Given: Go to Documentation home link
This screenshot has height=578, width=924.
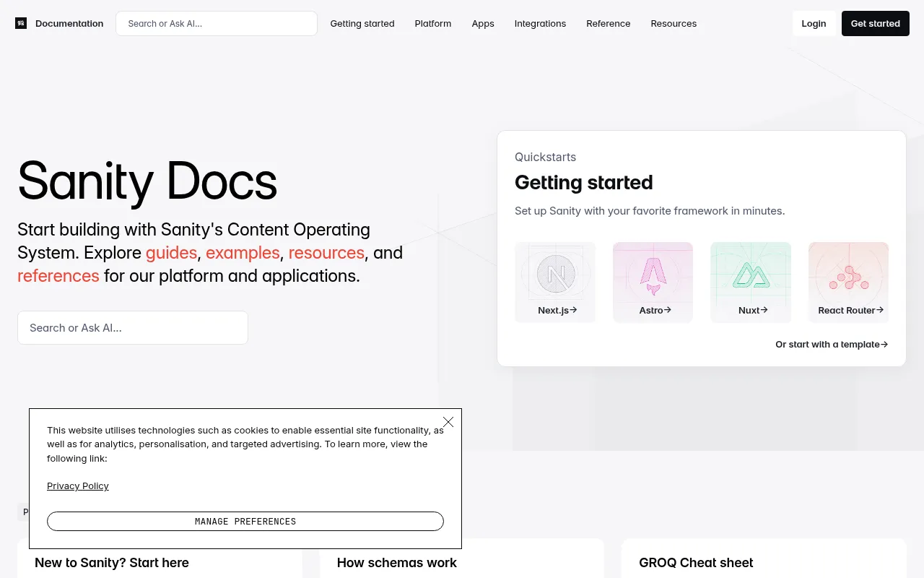Looking at the screenshot, I should pyautogui.click(x=69, y=23).
